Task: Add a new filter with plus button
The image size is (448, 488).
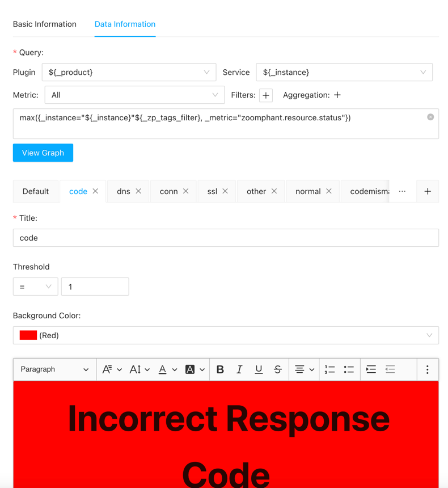Action: click(x=265, y=95)
